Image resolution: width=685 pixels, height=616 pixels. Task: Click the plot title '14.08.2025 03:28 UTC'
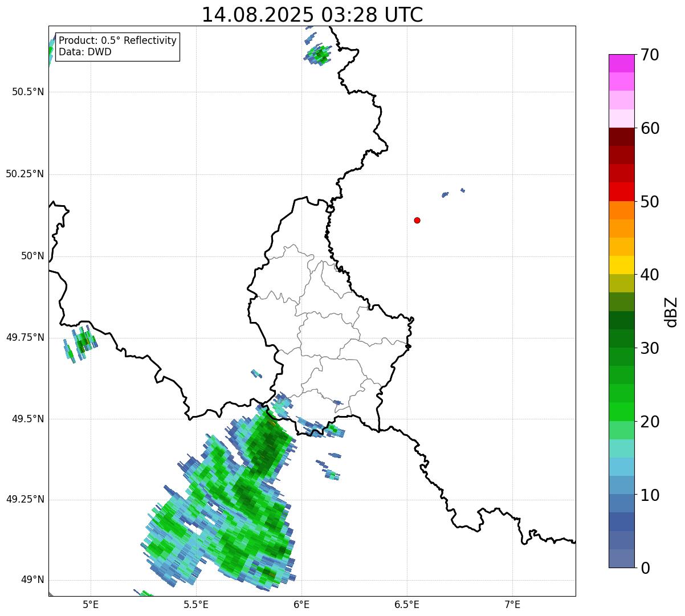click(x=312, y=15)
